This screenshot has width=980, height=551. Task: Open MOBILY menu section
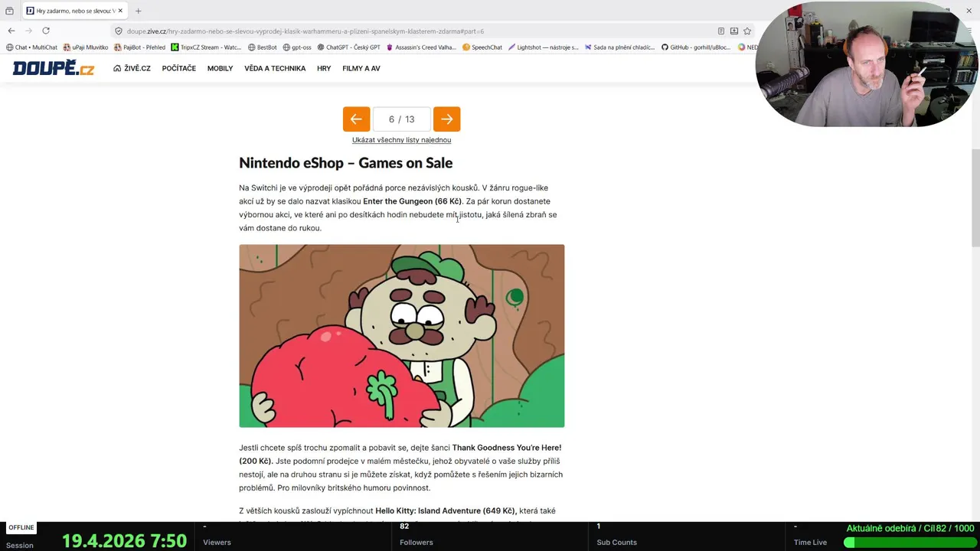220,68
